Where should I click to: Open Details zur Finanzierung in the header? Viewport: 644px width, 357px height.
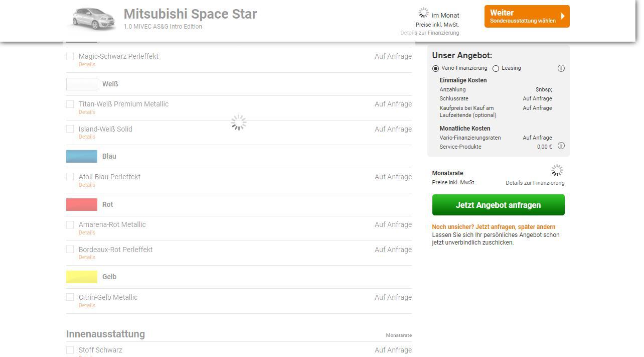[x=429, y=33]
